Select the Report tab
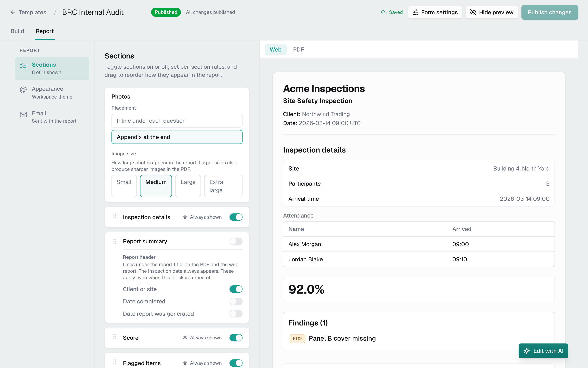 [45, 31]
